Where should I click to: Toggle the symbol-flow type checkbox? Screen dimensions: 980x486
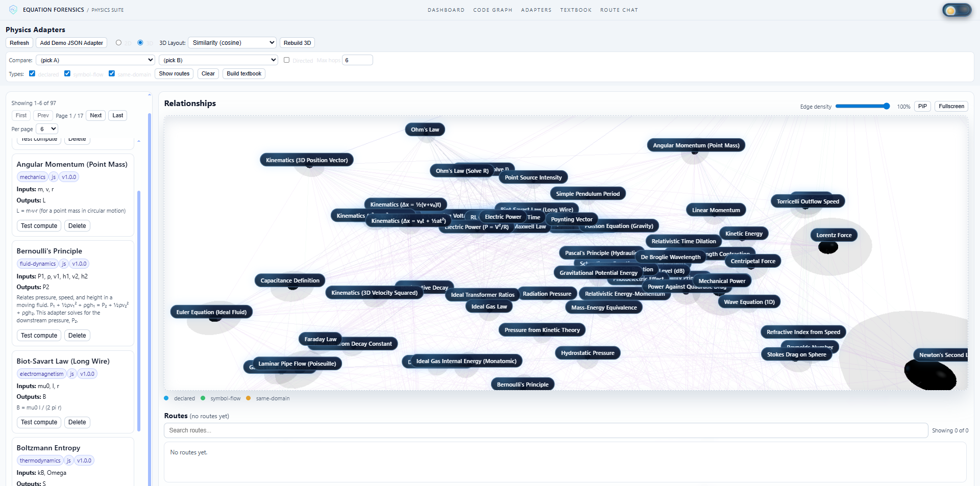pos(67,73)
